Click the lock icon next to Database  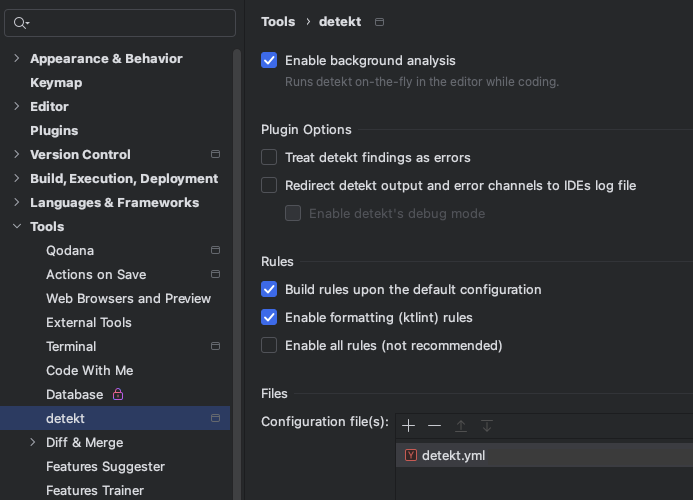coord(118,395)
